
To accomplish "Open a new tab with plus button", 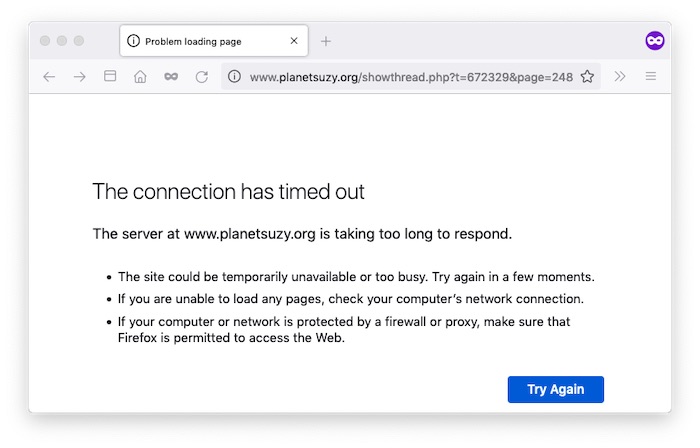I will pos(326,41).
